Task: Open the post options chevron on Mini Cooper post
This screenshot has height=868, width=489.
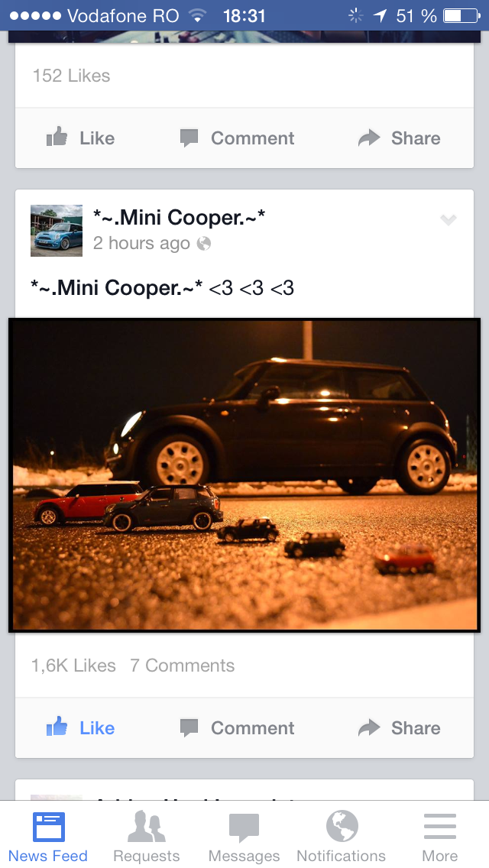Action: click(448, 220)
